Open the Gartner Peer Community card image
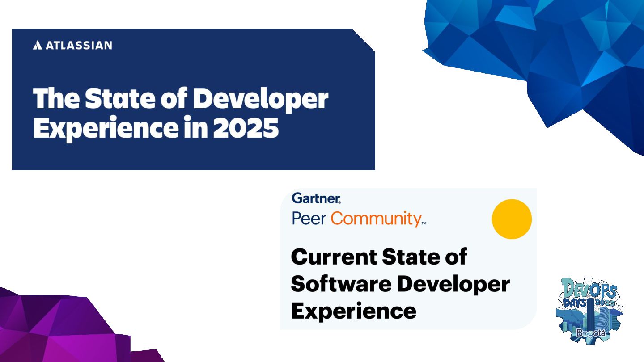644x362 pixels. tap(408, 259)
